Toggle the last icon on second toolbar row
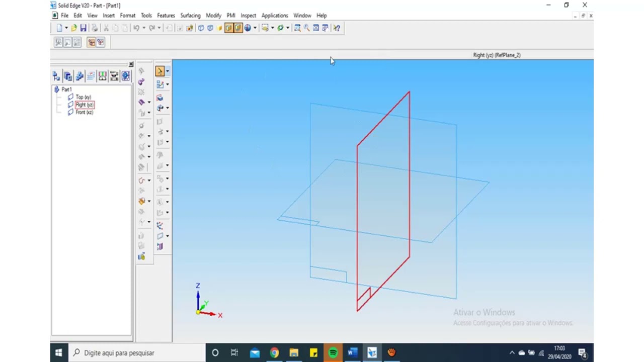644x362 pixels. [x=101, y=43]
